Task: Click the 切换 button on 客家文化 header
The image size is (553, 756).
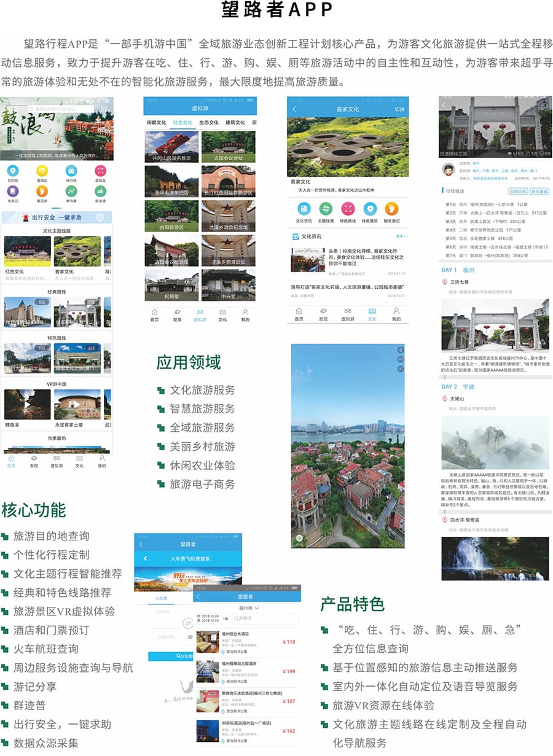Action: pyautogui.click(x=399, y=109)
